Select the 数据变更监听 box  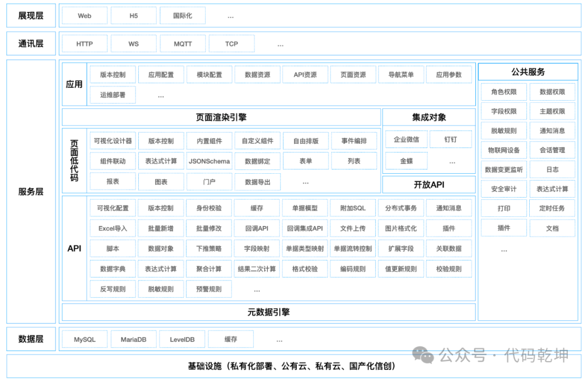pyautogui.click(x=504, y=169)
